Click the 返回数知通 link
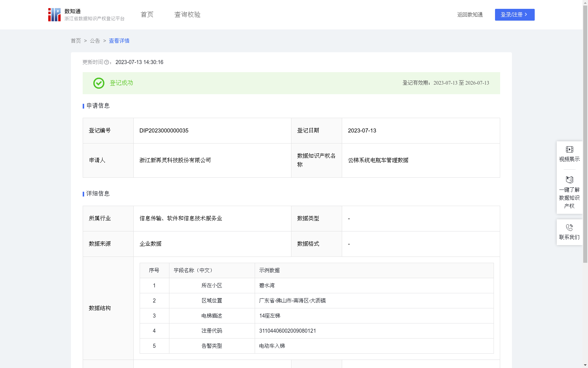This screenshot has width=588, height=368. tap(470, 15)
